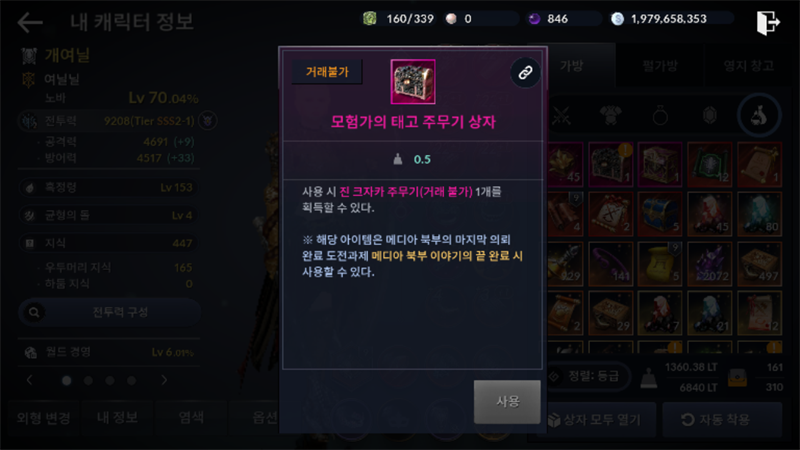Select the potion consumables filter icon
Image resolution: width=800 pixels, height=450 pixels.
(759, 115)
